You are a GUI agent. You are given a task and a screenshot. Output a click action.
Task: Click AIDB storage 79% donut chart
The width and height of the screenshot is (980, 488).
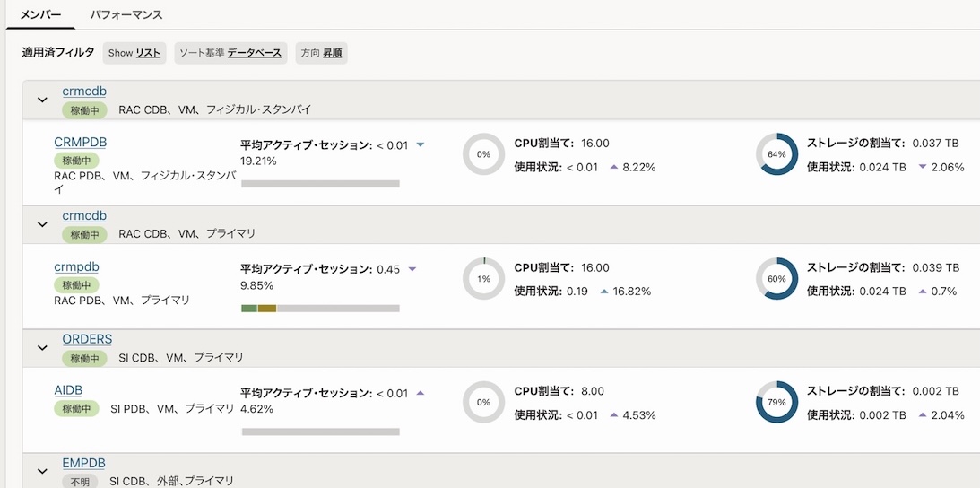[x=776, y=402]
